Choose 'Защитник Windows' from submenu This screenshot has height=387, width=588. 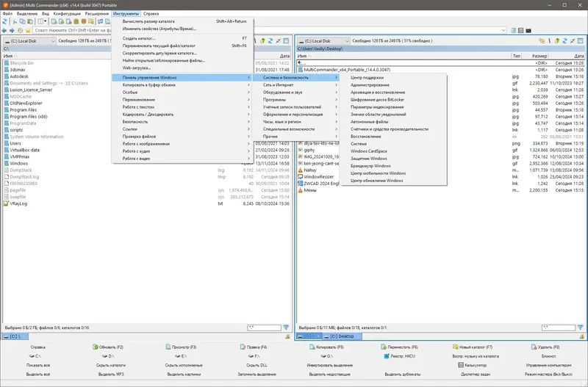[x=393, y=159]
